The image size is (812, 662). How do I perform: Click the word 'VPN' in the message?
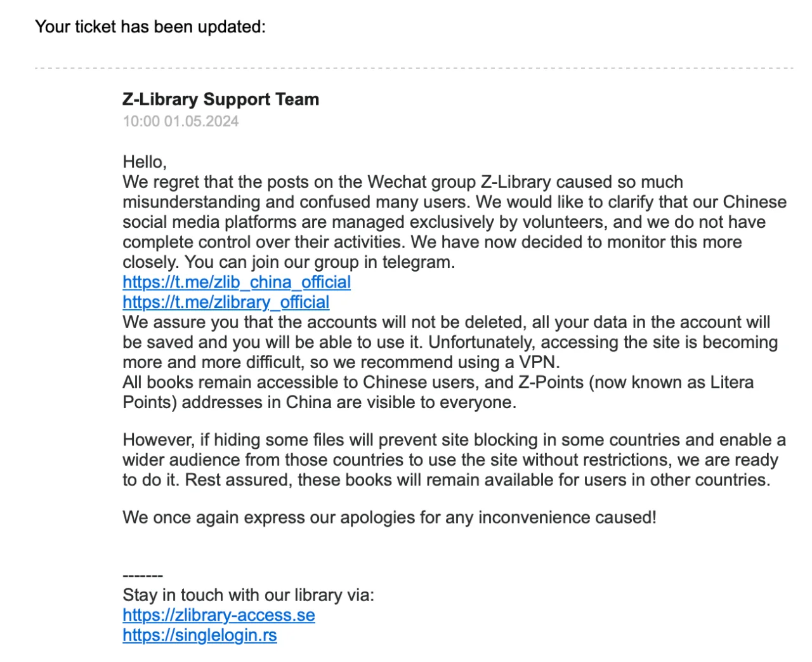(538, 362)
